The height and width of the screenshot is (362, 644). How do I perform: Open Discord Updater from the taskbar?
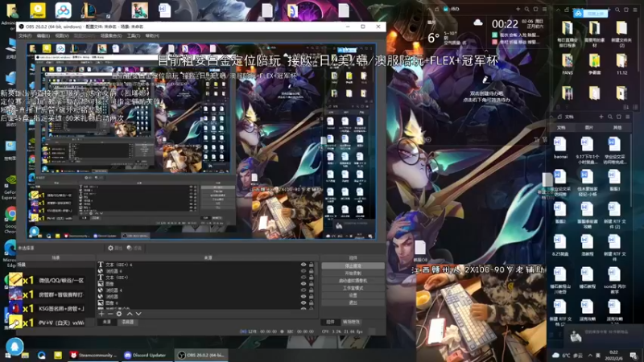146,356
